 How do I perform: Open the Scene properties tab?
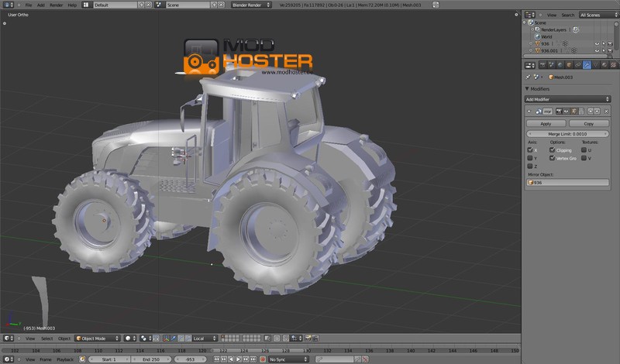click(x=552, y=65)
